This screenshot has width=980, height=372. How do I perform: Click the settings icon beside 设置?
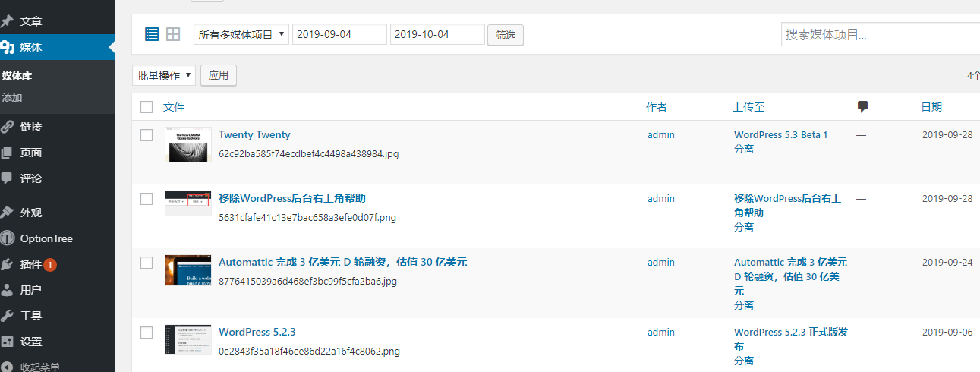coord(8,342)
